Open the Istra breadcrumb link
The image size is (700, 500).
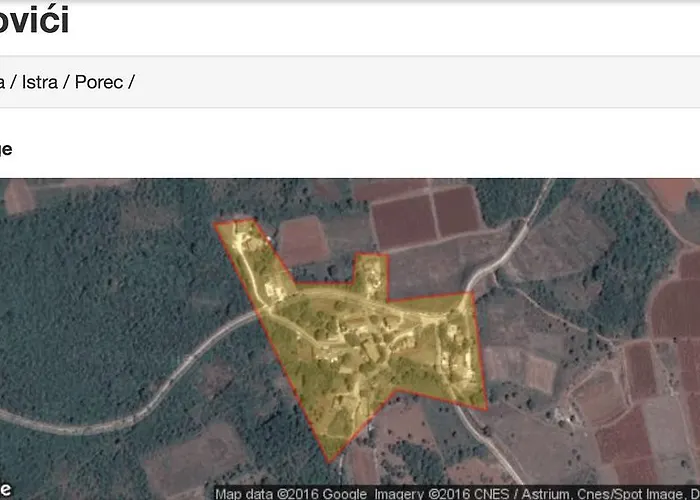pos(40,82)
